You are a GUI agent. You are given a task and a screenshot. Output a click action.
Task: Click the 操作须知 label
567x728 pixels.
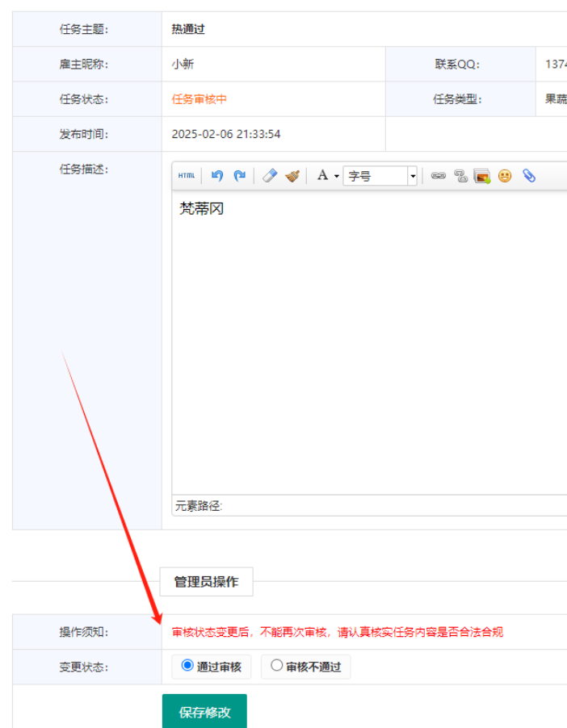(x=84, y=632)
